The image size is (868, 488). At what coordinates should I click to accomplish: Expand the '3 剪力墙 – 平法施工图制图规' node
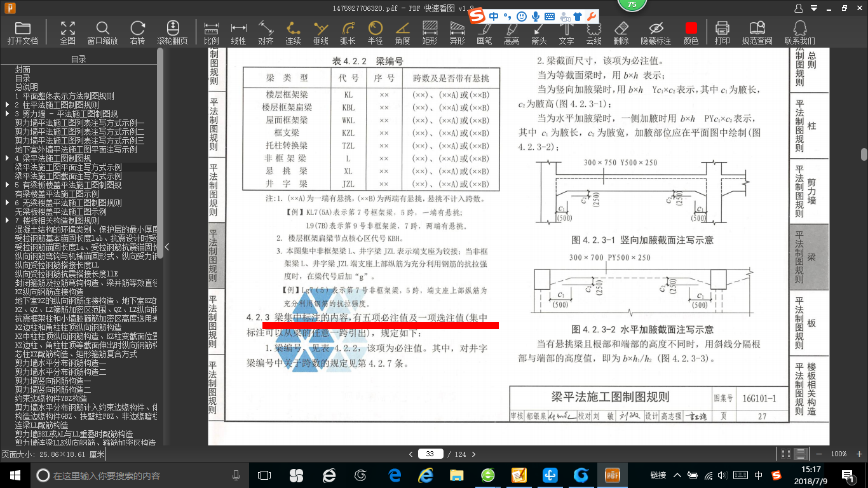click(7, 114)
